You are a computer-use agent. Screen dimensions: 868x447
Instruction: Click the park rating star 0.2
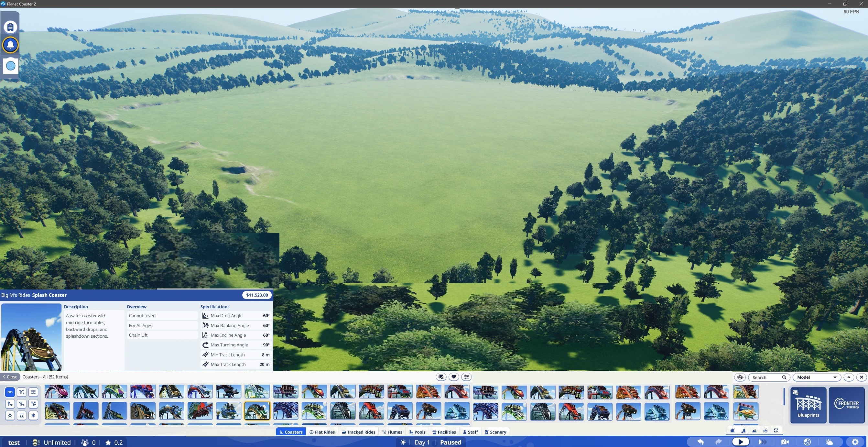click(x=114, y=442)
